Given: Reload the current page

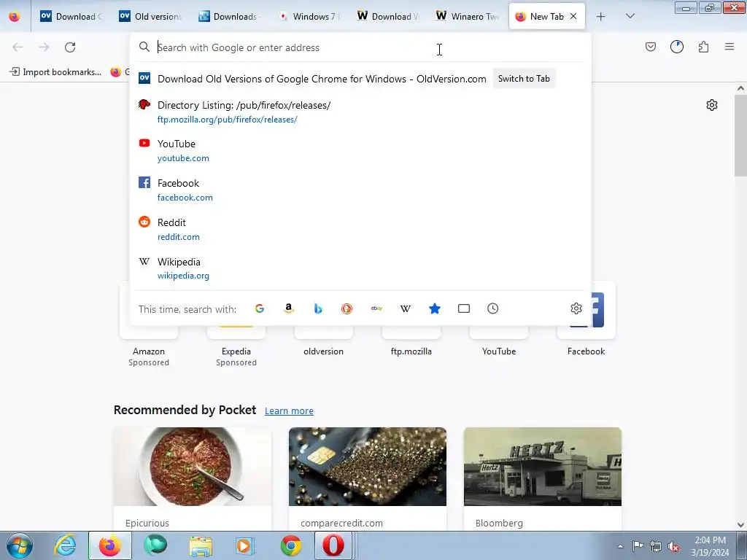Looking at the screenshot, I should pyautogui.click(x=70, y=47).
